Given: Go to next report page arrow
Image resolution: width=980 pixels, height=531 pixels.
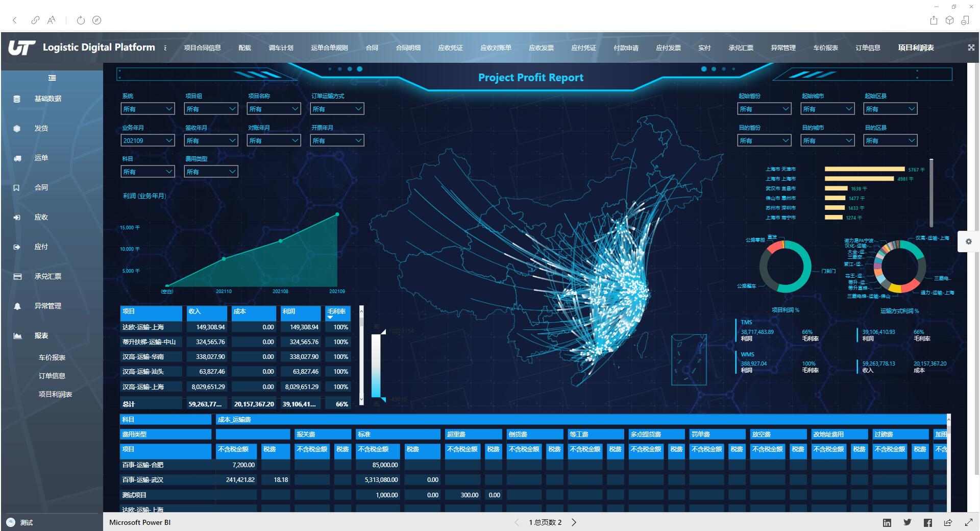Looking at the screenshot, I should click(x=574, y=522).
